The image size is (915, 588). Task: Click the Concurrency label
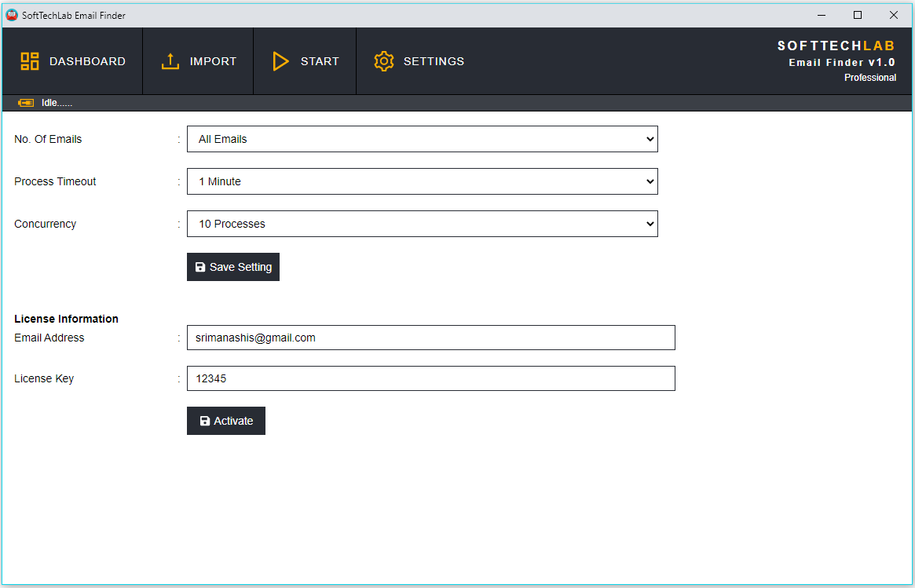(x=46, y=224)
